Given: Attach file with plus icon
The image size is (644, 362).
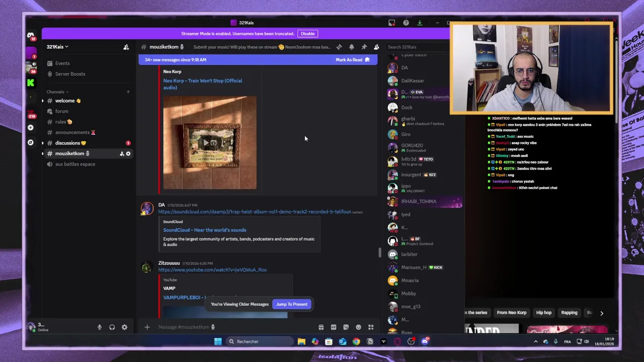Looking at the screenshot, I should coord(147,327).
